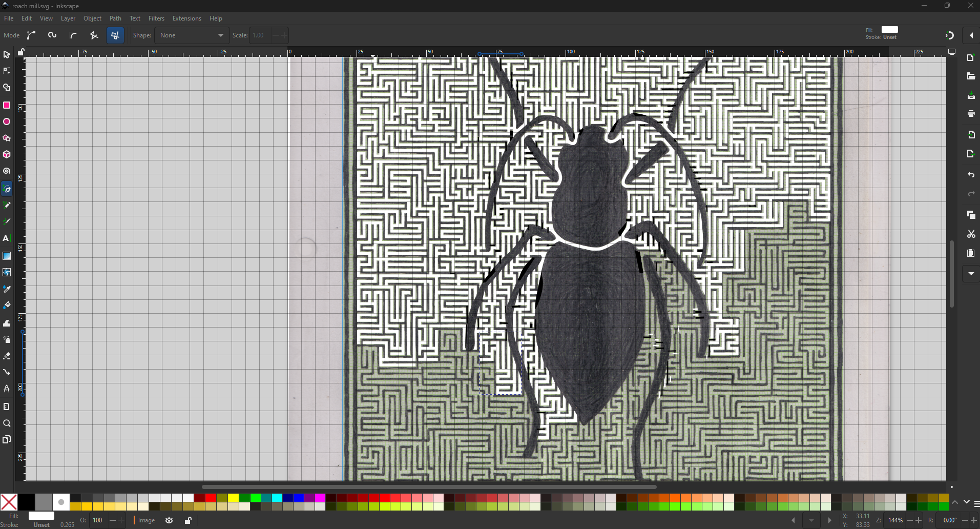Enable BSpline path mode
This screenshot has height=529, width=980.
tap(73, 35)
